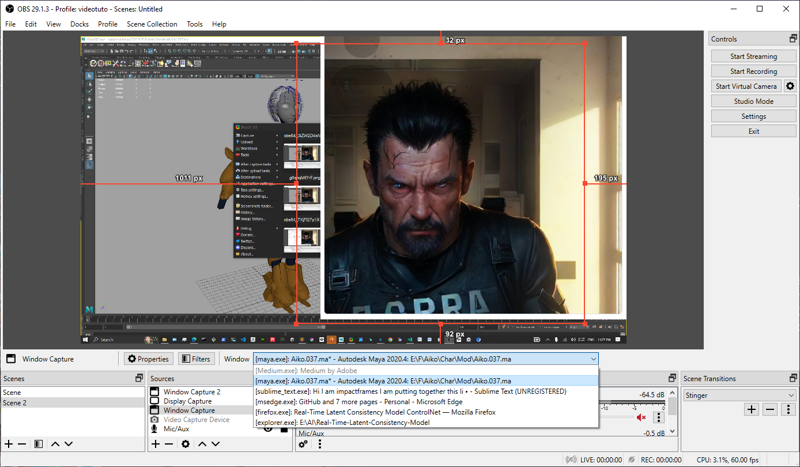800x467 pixels.
Task: Click the Video Capture Device camera icon
Action: coord(154,420)
